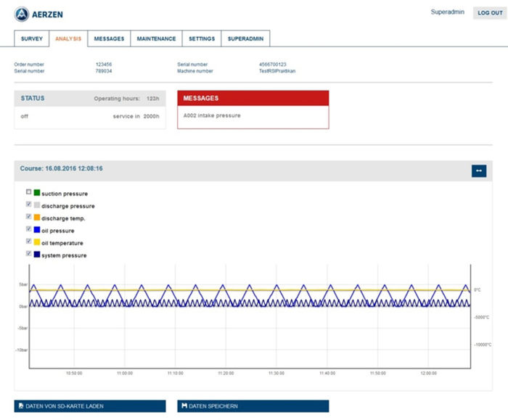This screenshot has width=508, height=420.
Task: Click the save disk icon
Action: point(184,405)
